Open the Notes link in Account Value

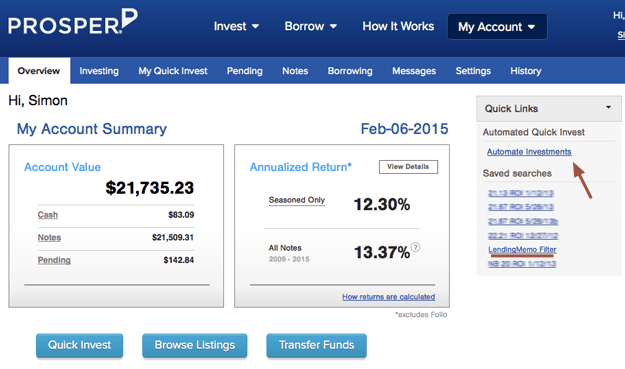click(x=49, y=237)
